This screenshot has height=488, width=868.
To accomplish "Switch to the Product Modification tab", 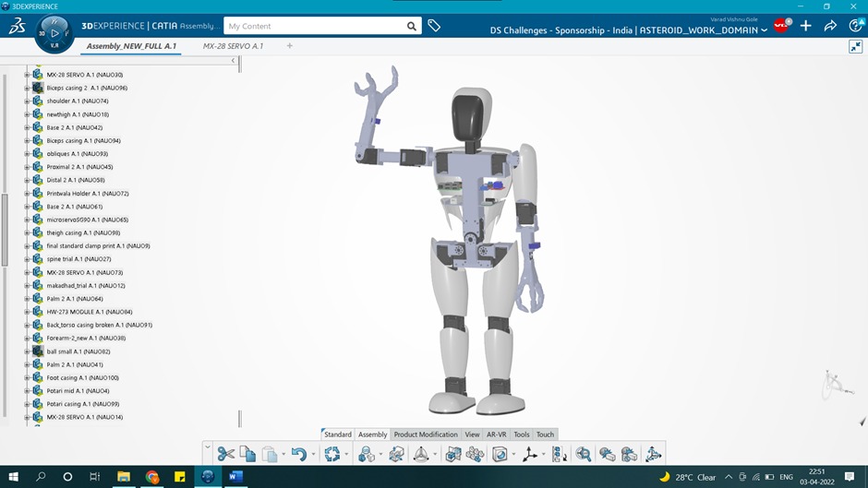I will 425,434.
